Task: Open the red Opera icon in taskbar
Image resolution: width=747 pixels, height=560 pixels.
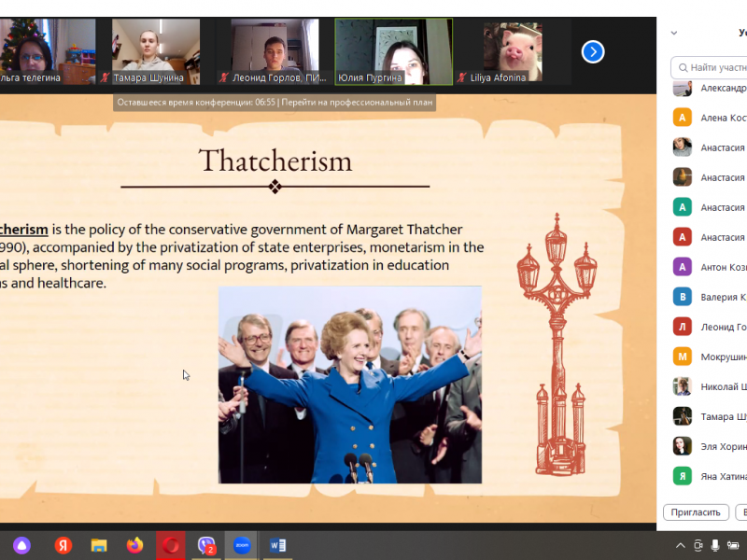Action: [x=171, y=545]
